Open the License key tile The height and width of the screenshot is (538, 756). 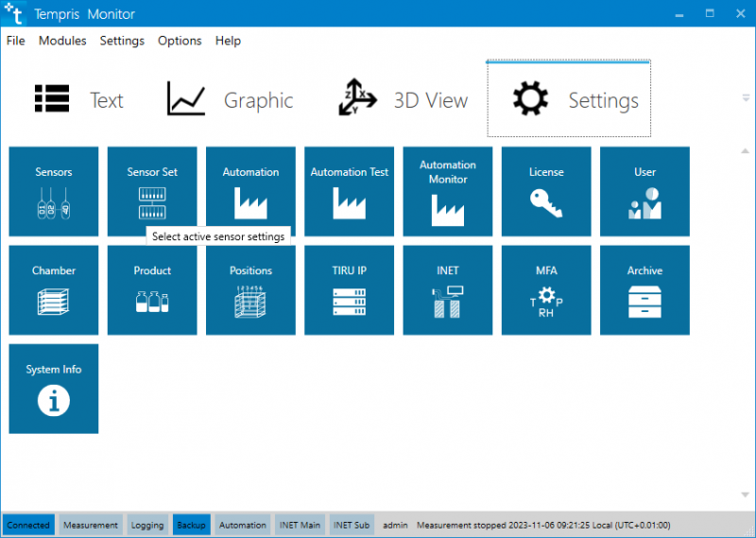pos(546,191)
